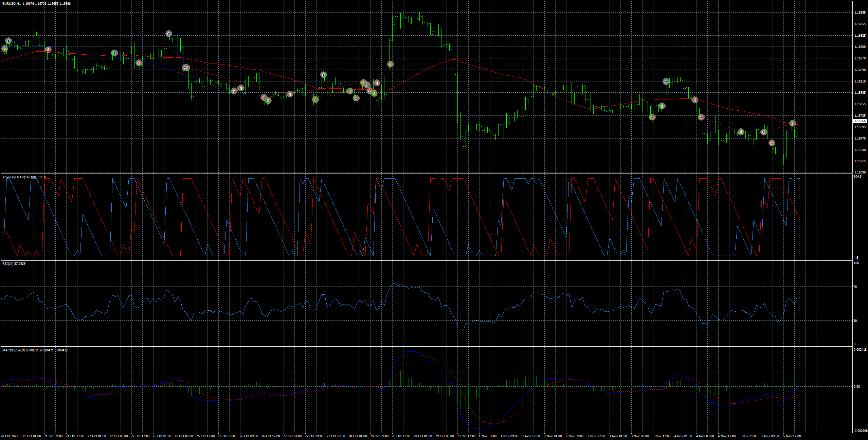Viewport: 868px width, 440px height.
Task: Select yellow exit arrow on moving average, 4 Nov
Action: click(x=695, y=100)
